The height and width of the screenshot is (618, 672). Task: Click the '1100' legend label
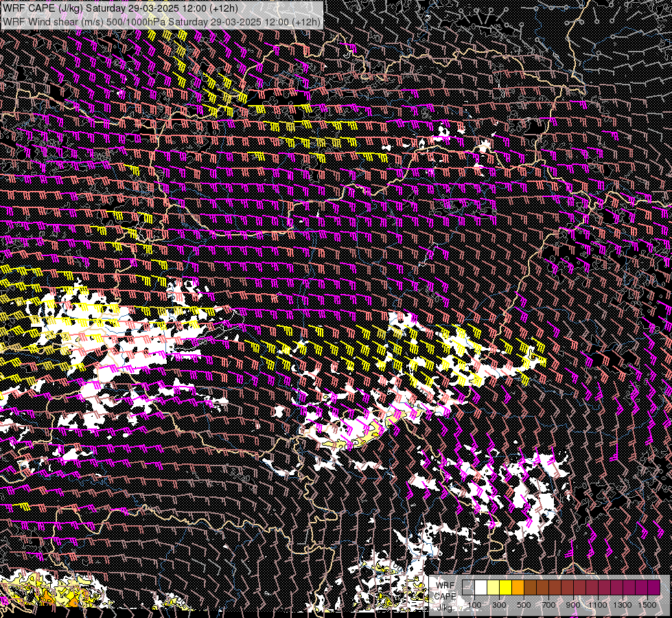pyautogui.click(x=597, y=605)
